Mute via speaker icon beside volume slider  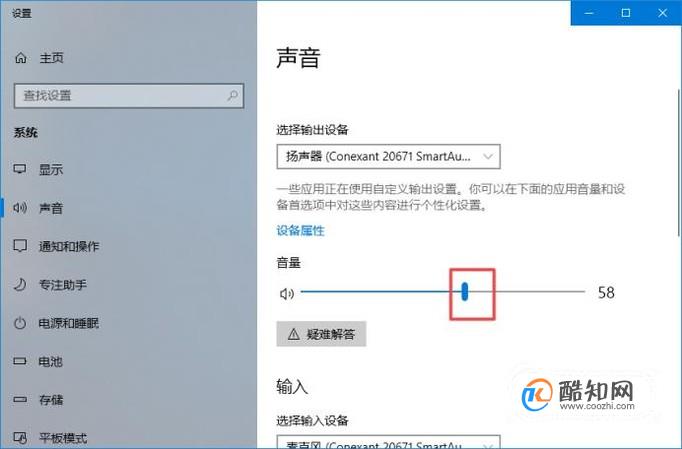coord(287,294)
